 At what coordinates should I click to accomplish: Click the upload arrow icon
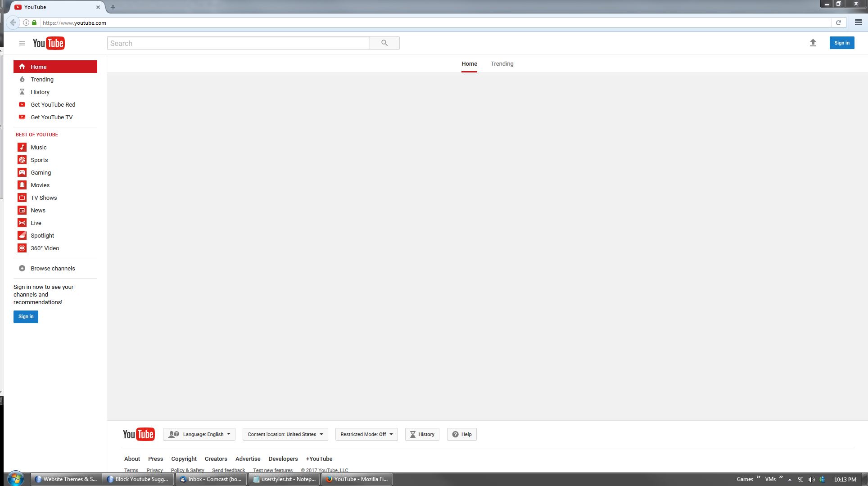(813, 43)
